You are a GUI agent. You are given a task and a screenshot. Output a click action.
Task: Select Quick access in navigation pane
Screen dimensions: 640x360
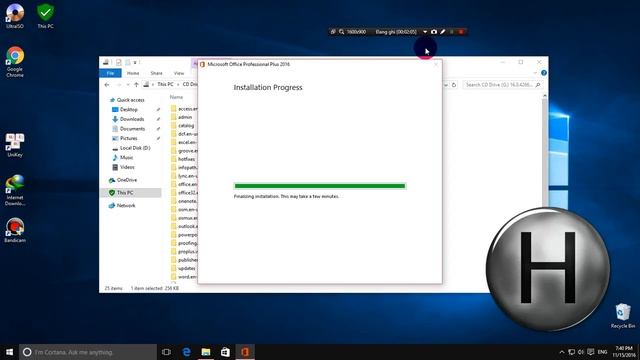tap(127, 100)
